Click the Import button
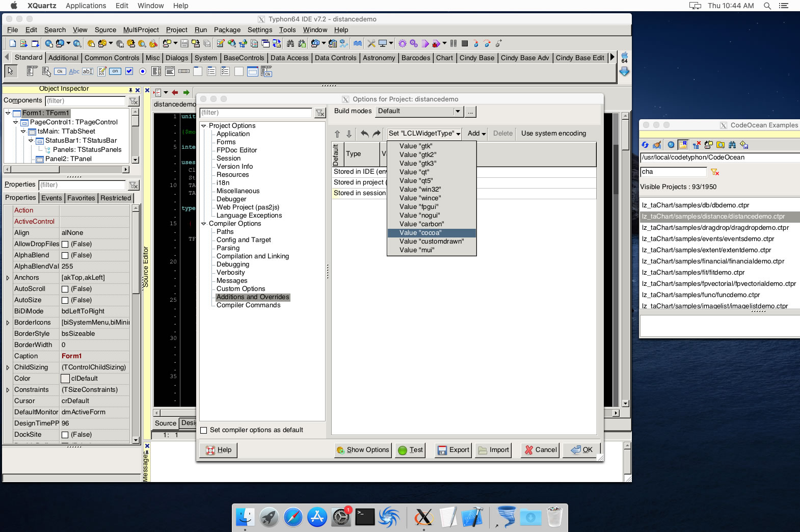The width and height of the screenshot is (800, 532). point(493,450)
